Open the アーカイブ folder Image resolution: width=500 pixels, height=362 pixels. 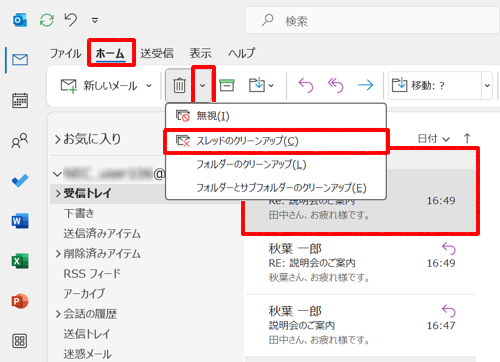click(84, 294)
